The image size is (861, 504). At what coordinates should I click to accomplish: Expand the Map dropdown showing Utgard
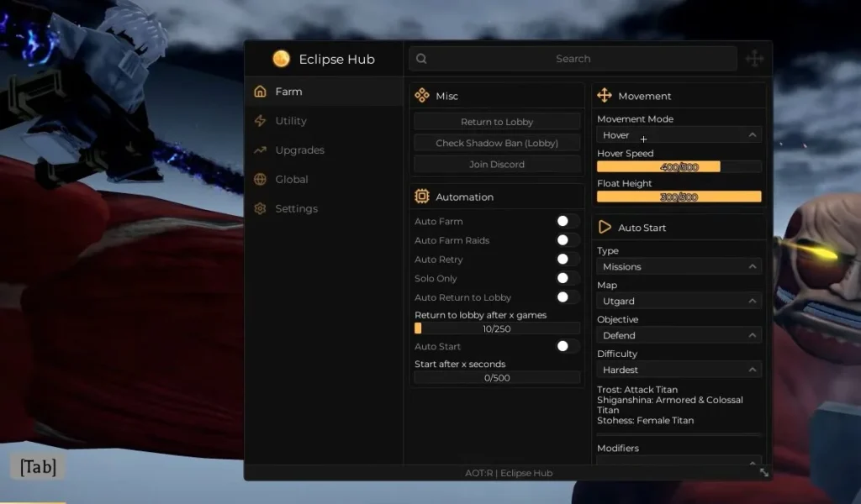[x=679, y=301]
